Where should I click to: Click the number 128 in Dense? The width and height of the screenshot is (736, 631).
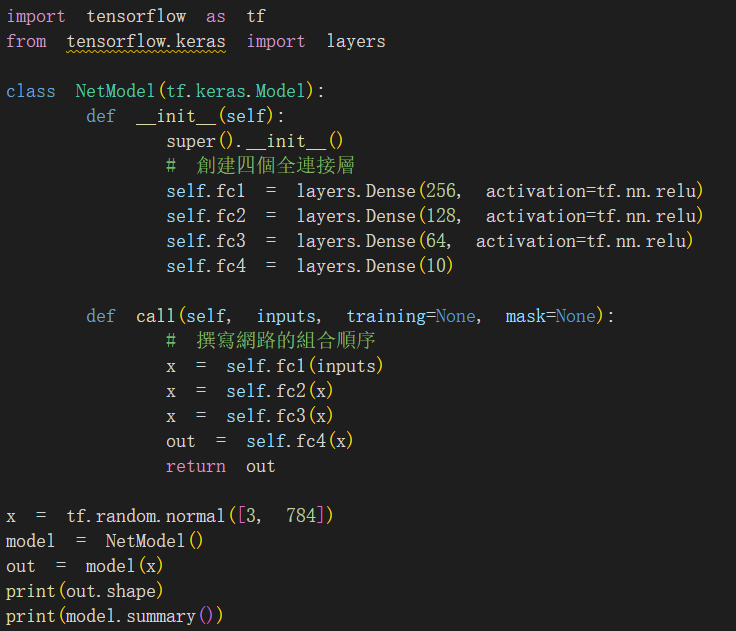coord(441,216)
